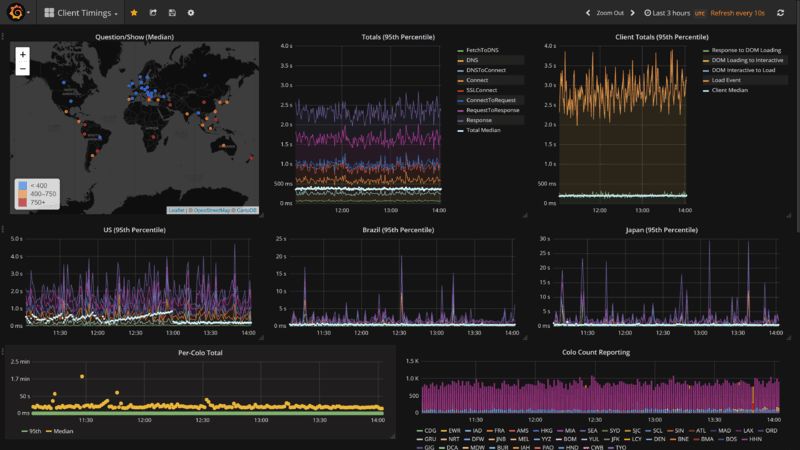Toggle LCY series in Colo Count legend

[x=636, y=439]
